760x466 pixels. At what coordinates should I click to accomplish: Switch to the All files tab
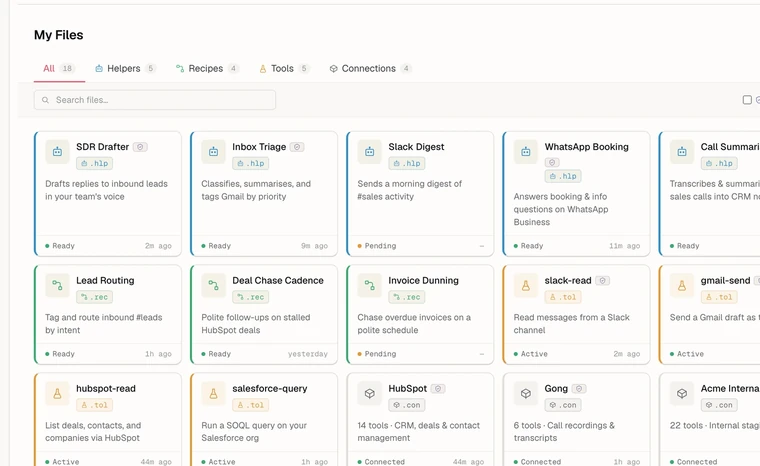coord(58,68)
